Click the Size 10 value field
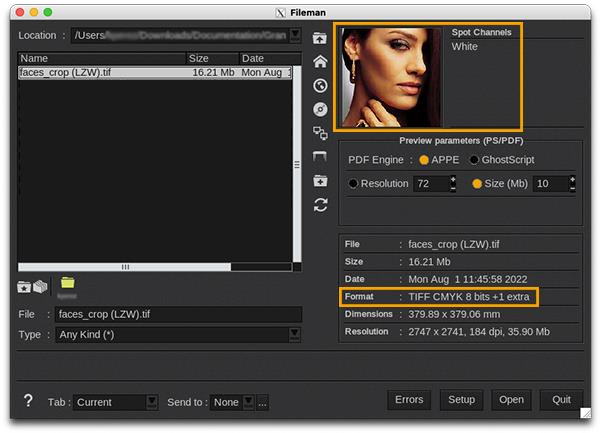Image resolution: width=600 pixels, height=433 pixels. pos(551,184)
